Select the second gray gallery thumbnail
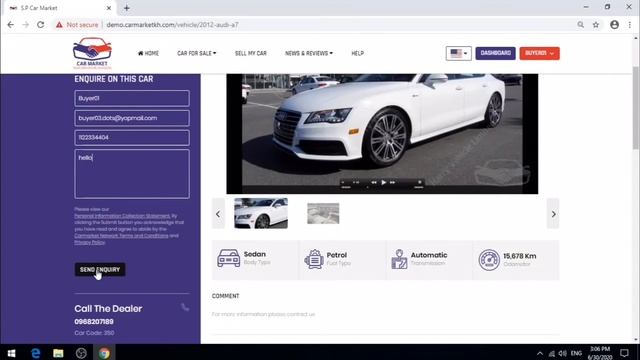Viewport: 640px width, 360px height. coord(323,213)
